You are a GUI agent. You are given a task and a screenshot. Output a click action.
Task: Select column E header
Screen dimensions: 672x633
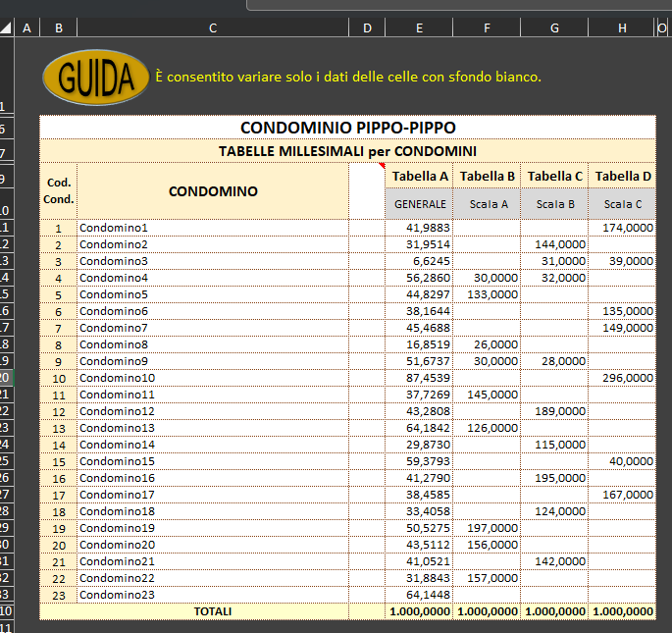click(419, 27)
